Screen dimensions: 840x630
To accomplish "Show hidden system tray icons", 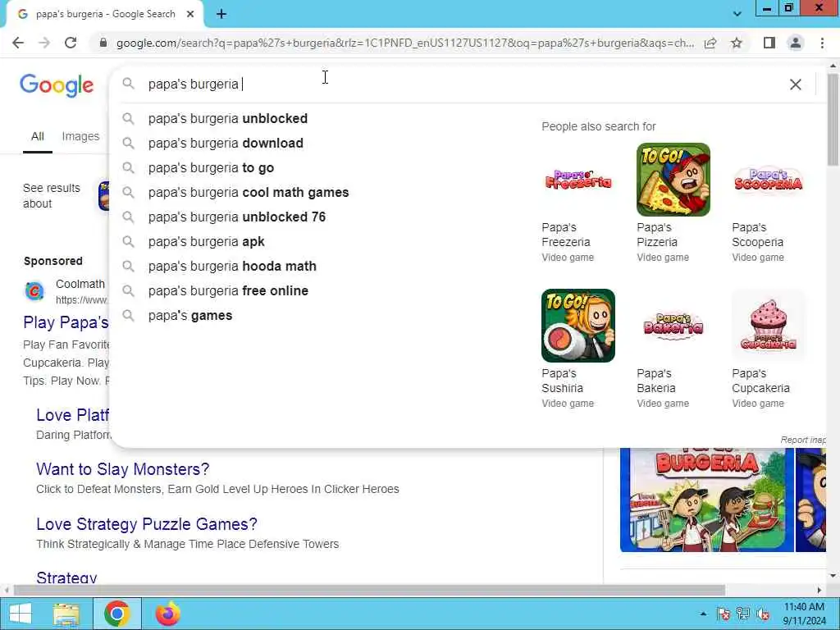I will click(703, 614).
